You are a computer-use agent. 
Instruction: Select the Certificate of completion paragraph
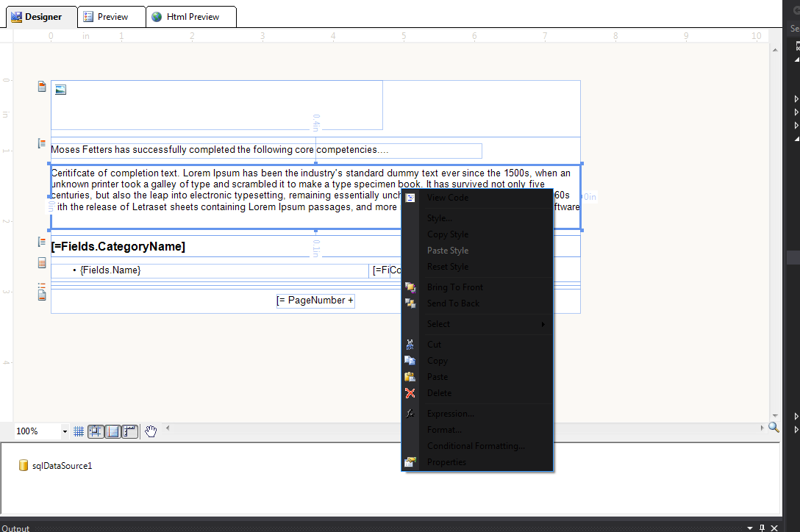click(315, 196)
